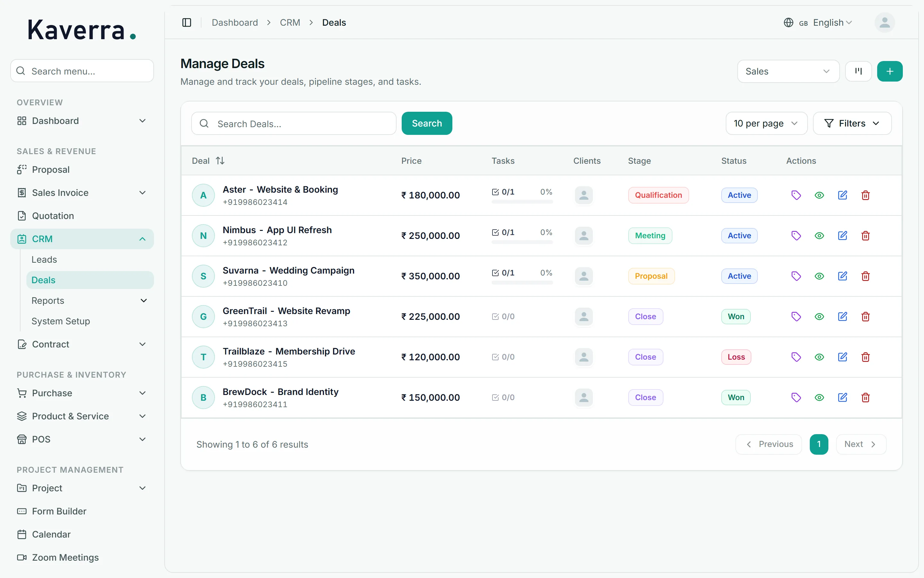
Task: Go to Next page
Action: pyautogui.click(x=861, y=444)
